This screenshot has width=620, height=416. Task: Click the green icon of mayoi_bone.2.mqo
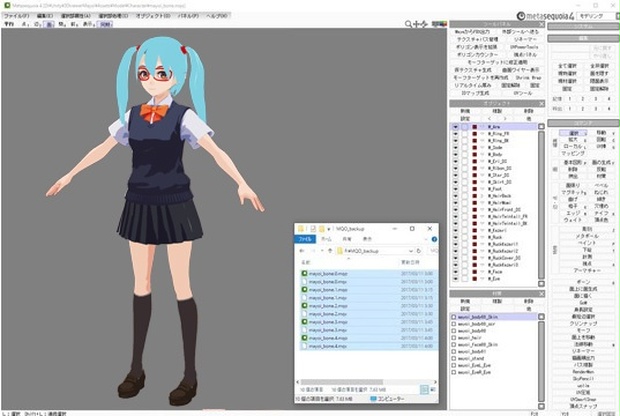point(304,306)
